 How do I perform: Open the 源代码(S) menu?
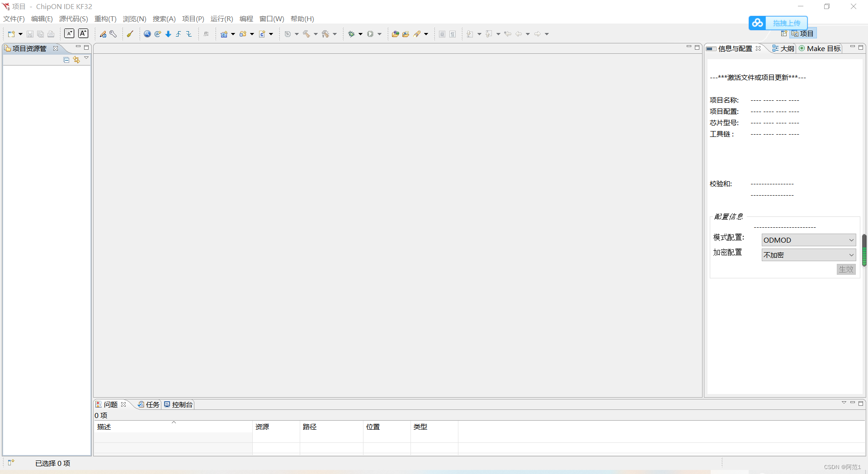(x=74, y=19)
